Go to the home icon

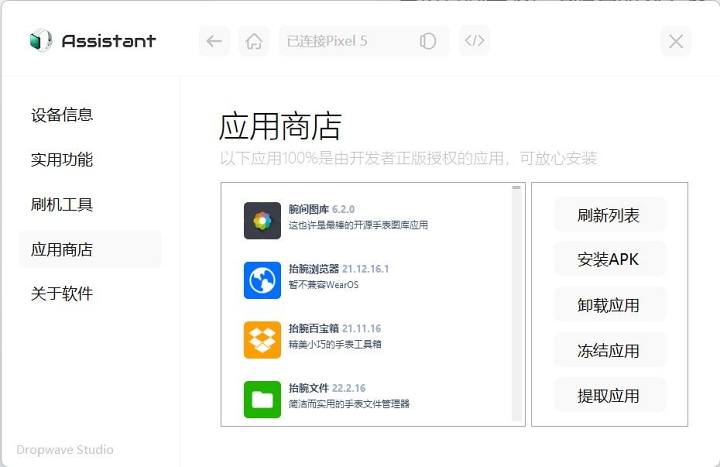(x=254, y=41)
